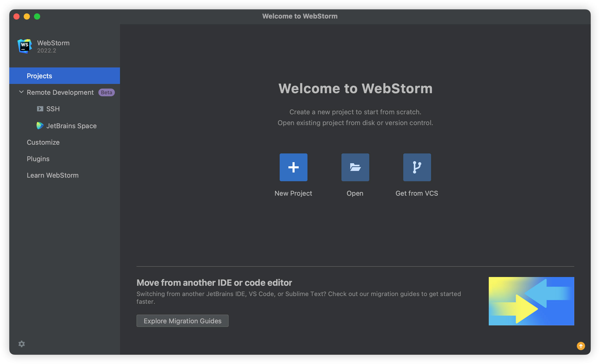
Task: Open settings via the gear icon
Action: pyautogui.click(x=22, y=344)
